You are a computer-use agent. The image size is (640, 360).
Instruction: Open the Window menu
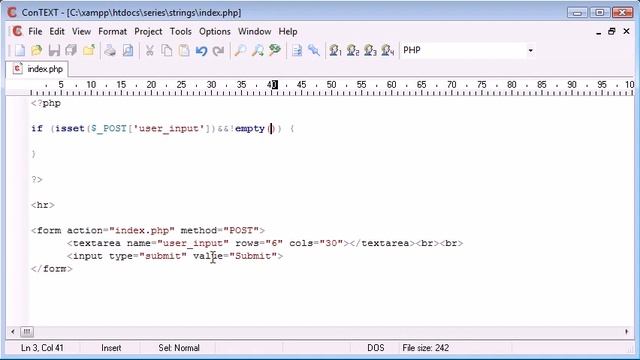[x=254, y=31]
